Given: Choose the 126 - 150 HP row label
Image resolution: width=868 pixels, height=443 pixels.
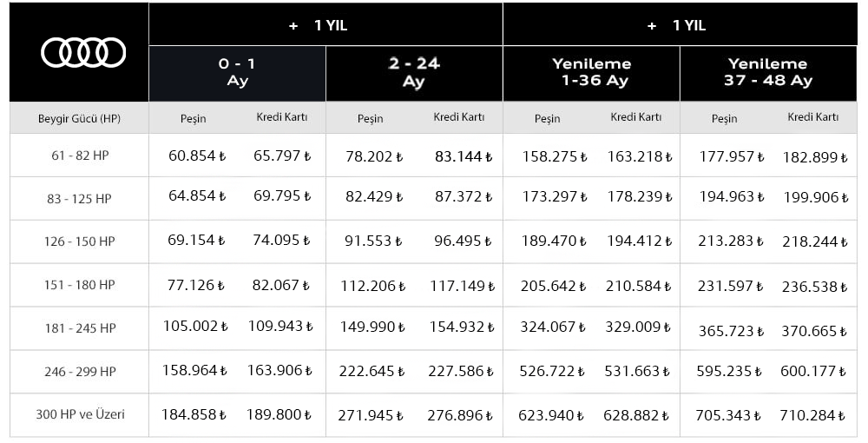Looking at the screenshot, I should [x=79, y=241].
